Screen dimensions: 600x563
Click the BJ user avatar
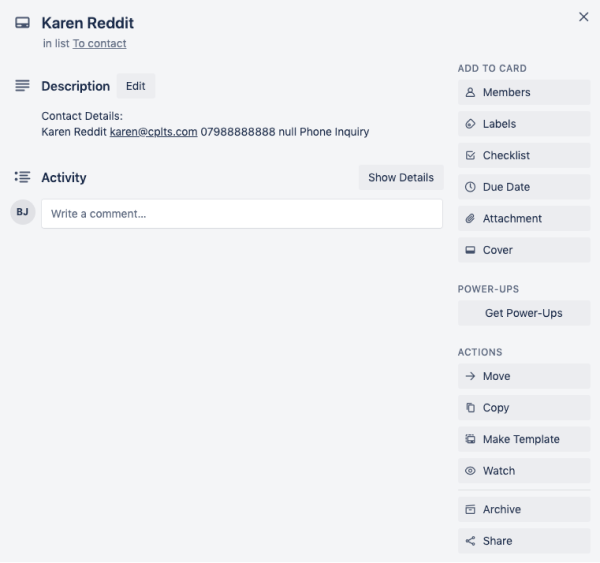tap(22, 212)
